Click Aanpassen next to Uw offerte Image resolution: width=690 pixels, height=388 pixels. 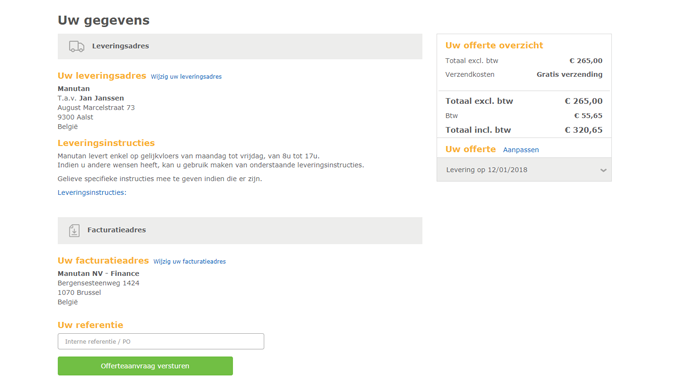521,150
